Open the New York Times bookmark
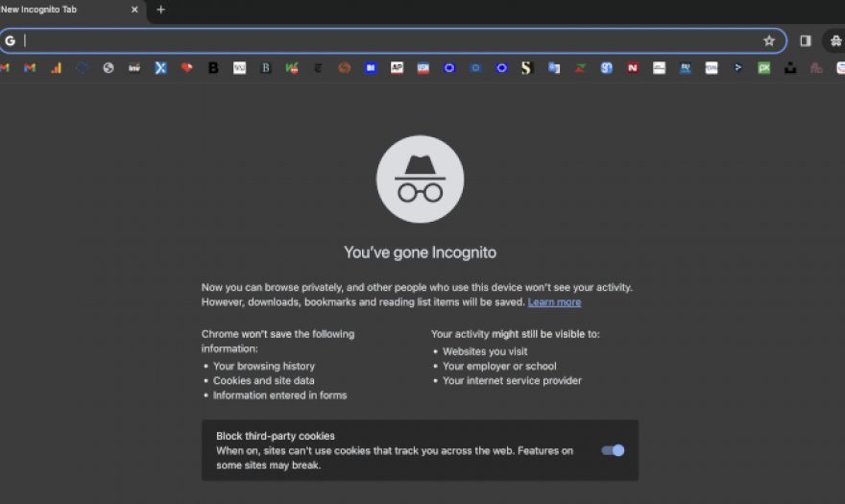 [x=318, y=68]
